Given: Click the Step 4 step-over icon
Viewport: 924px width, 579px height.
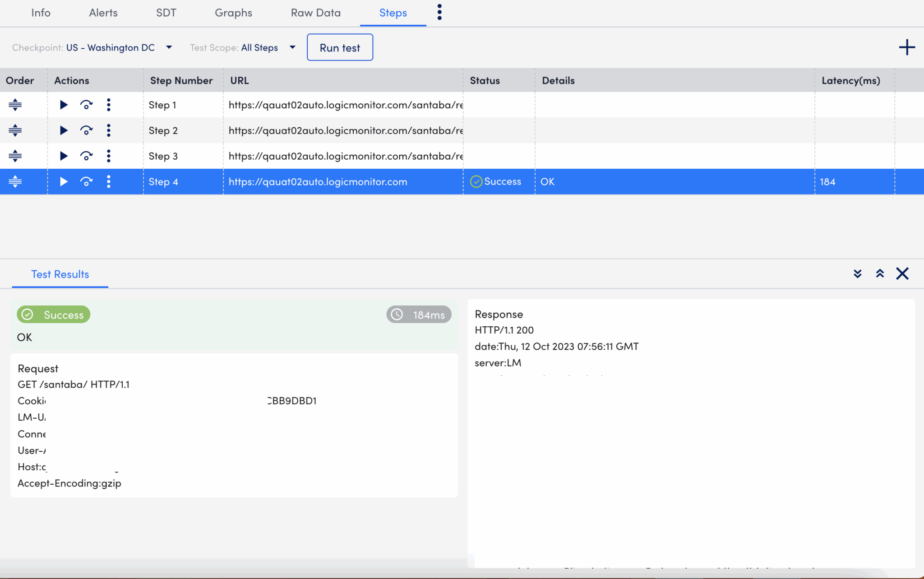Looking at the screenshot, I should 86,181.
